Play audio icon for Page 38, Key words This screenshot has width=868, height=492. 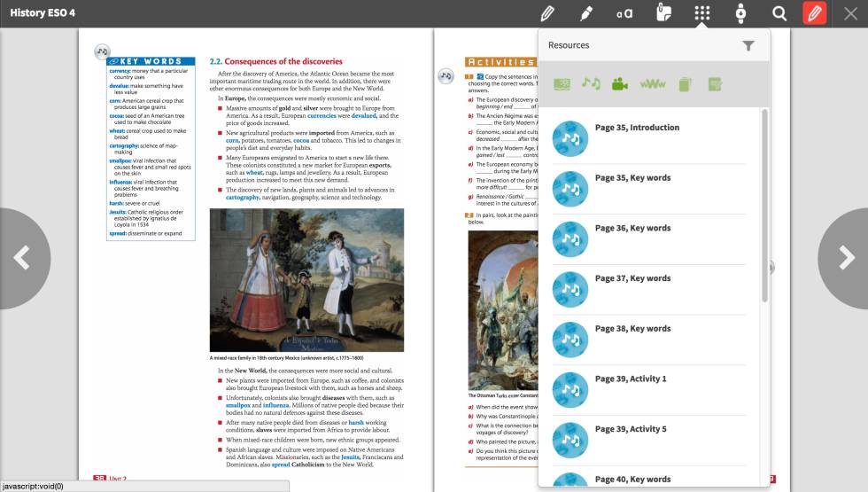570,340
